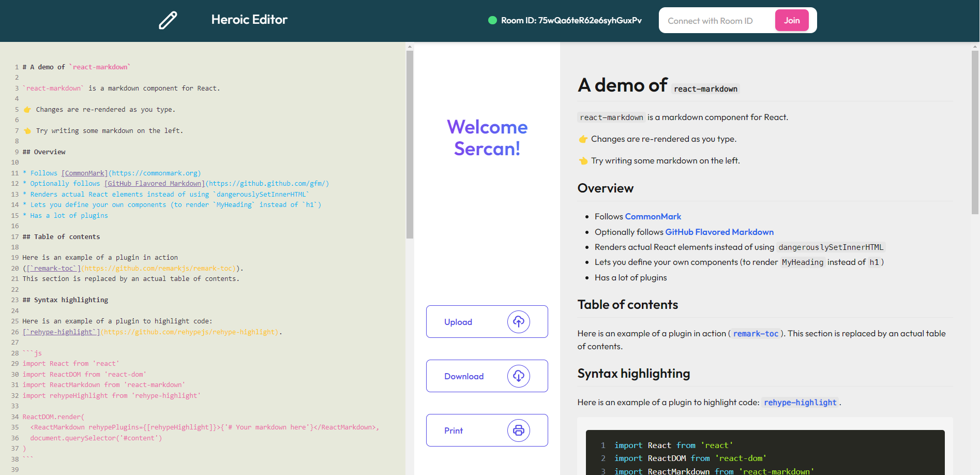The height and width of the screenshot is (475, 980).
Task: Place cursor on '## Syntax highlighting' source line
Action: [65, 300]
